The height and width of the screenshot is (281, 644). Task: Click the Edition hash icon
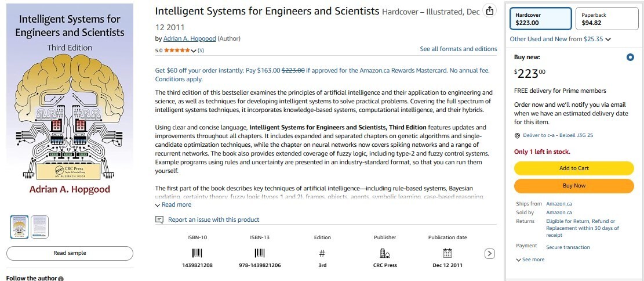(x=322, y=254)
